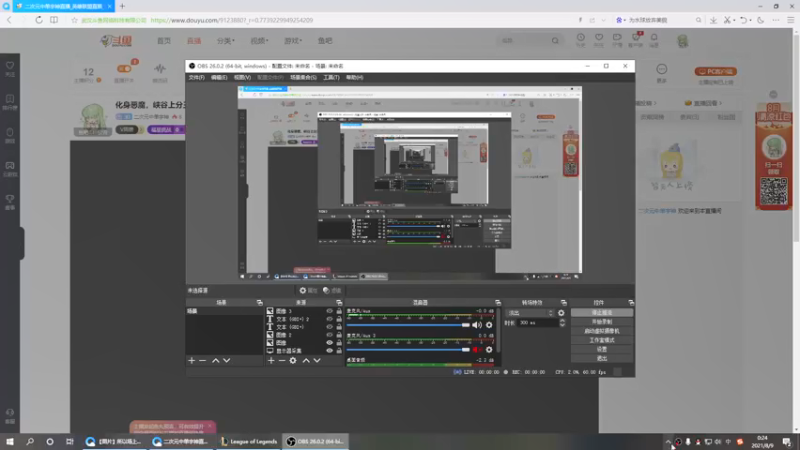Open the transition type dropdown (淡出)
The width and height of the screenshot is (800, 450).
point(530,313)
